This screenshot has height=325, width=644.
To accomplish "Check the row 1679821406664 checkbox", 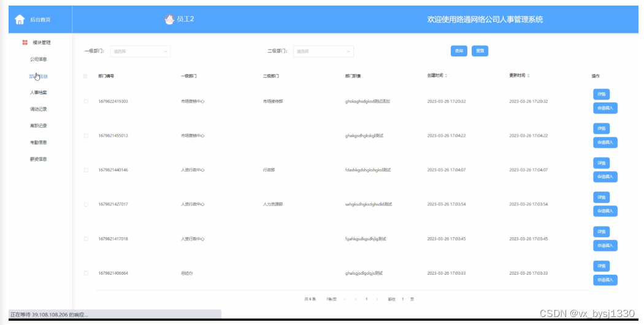I will pos(86,273).
